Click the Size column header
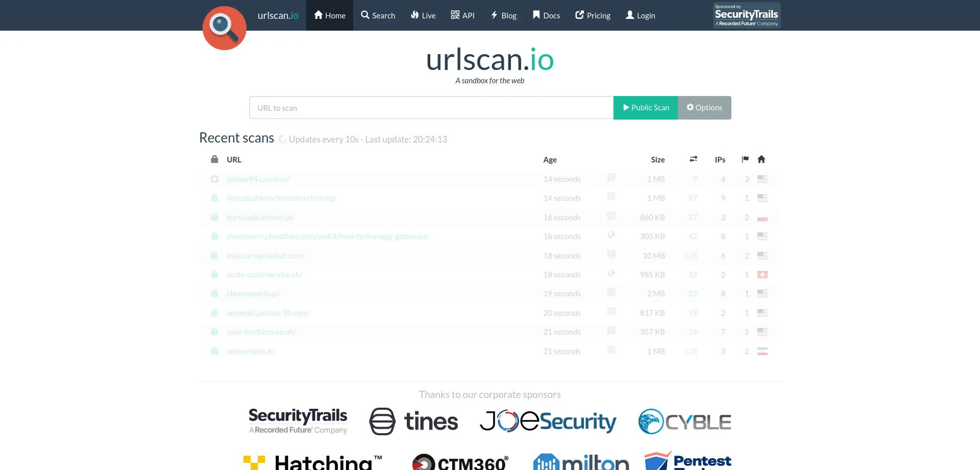 point(658,160)
